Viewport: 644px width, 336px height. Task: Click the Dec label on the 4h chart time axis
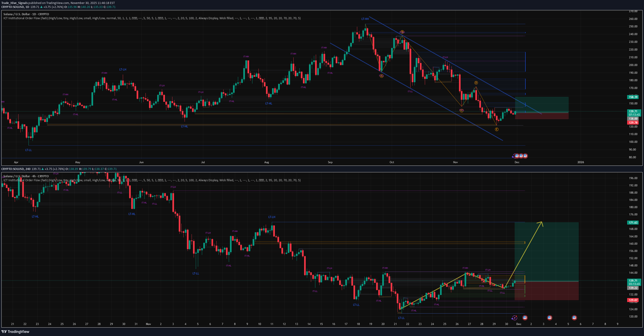coord(519,324)
